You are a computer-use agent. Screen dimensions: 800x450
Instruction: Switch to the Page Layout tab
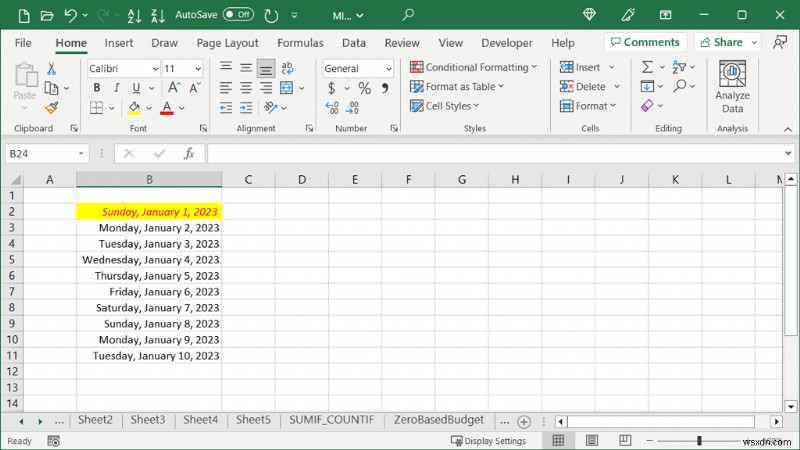point(228,43)
